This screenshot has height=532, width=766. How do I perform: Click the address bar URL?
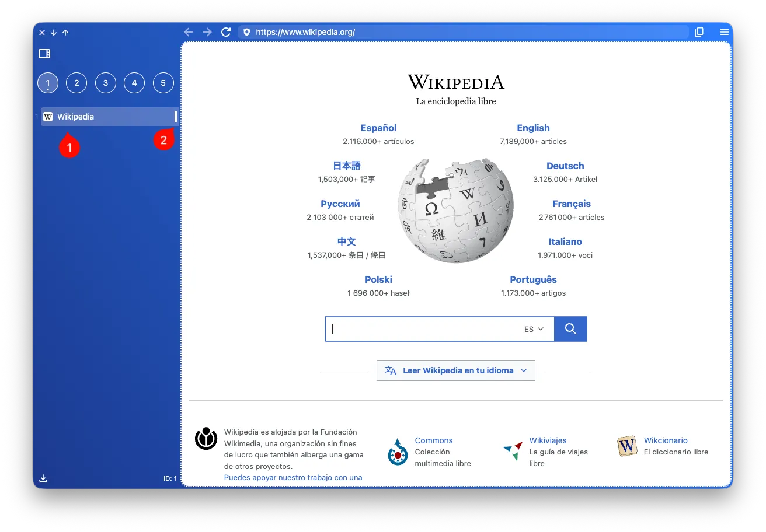(x=305, y=33)
